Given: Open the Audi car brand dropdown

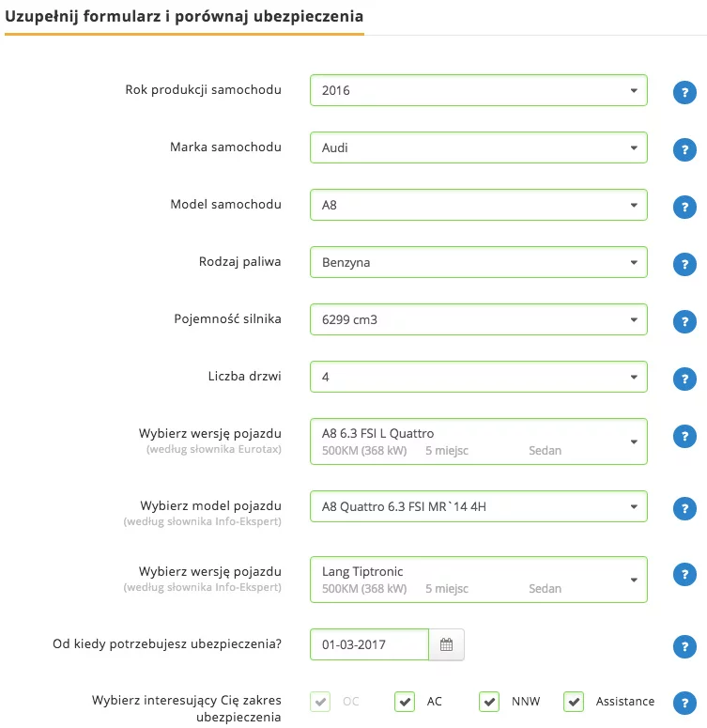Looking at the screenshot, I should (479, 147).
